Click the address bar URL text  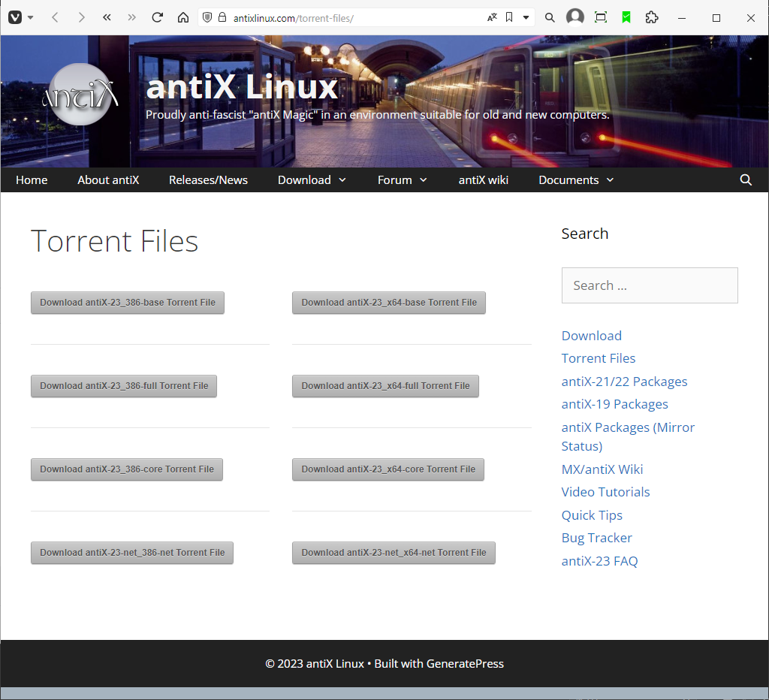pos(294,18)
